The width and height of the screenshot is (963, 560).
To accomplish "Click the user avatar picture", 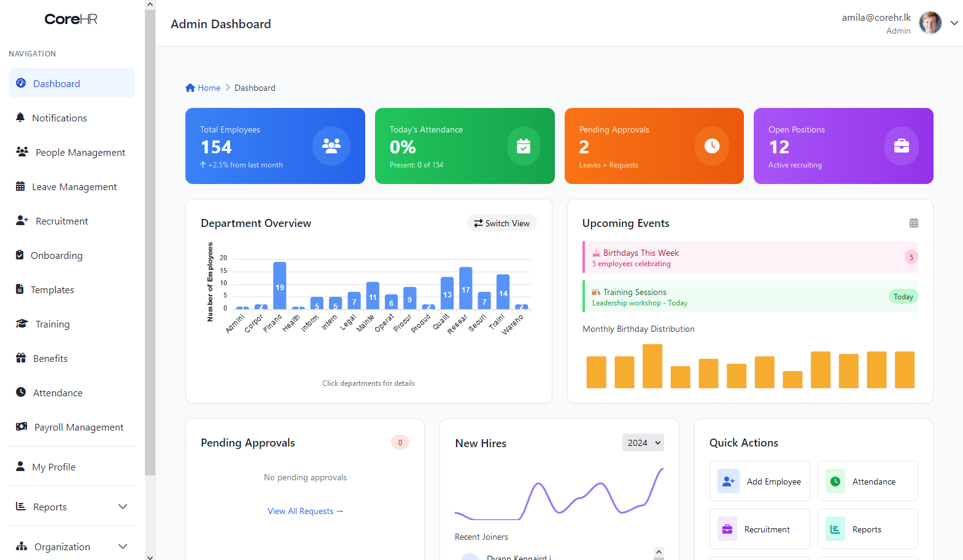I will pos(930,23).
